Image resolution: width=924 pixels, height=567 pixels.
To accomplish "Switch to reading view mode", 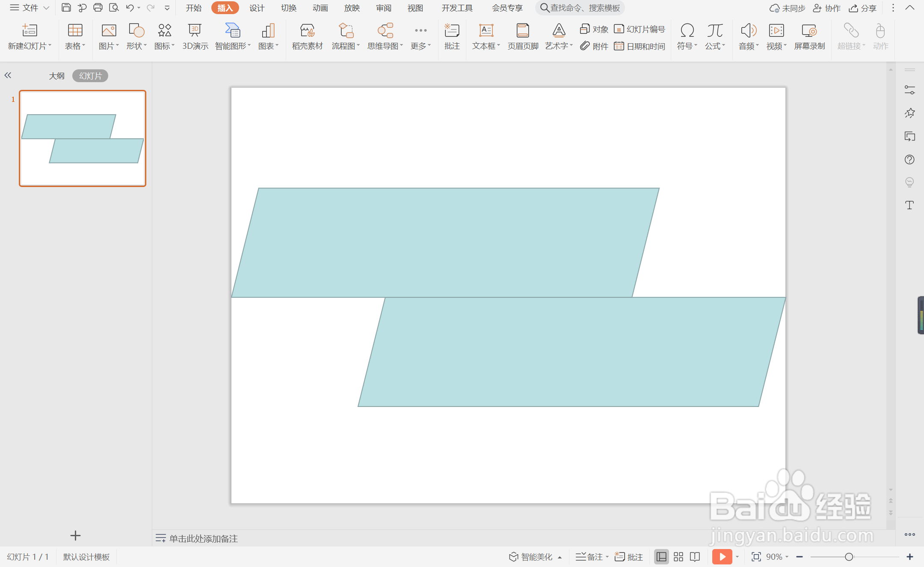I will (695, 557).
